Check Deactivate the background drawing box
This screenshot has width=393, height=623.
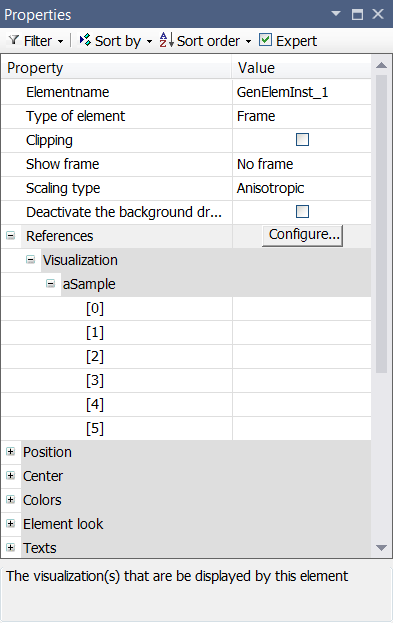pos(302,212)
